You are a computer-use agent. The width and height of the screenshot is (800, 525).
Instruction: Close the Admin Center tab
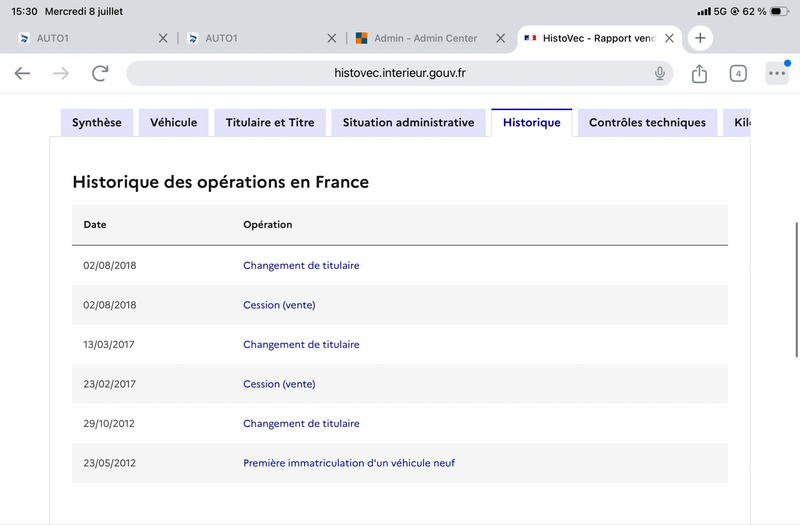[x=501, y=38]
